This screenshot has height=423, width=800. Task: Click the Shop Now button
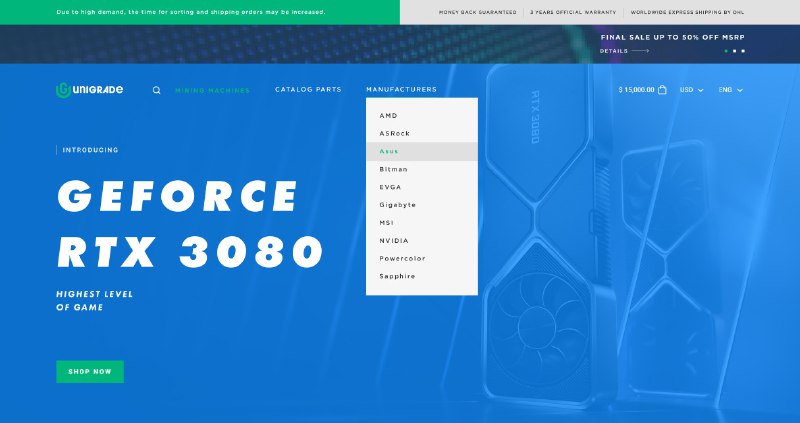90,371
